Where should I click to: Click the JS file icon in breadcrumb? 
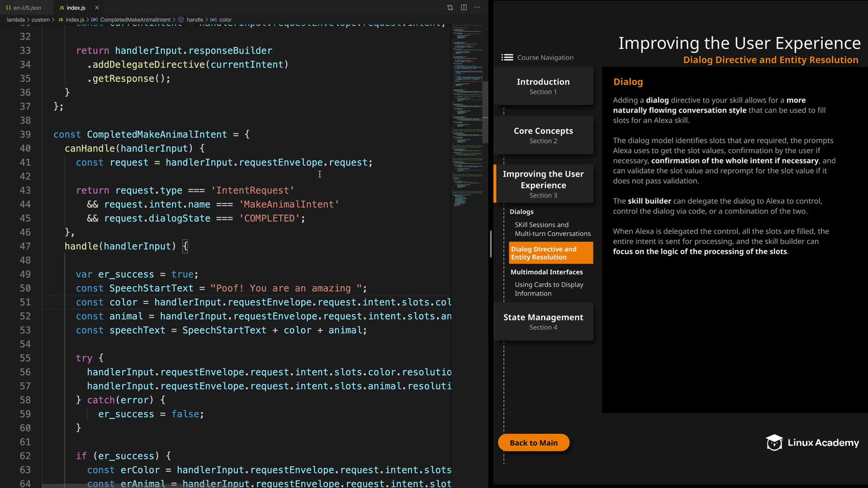[x=61, y=20]
